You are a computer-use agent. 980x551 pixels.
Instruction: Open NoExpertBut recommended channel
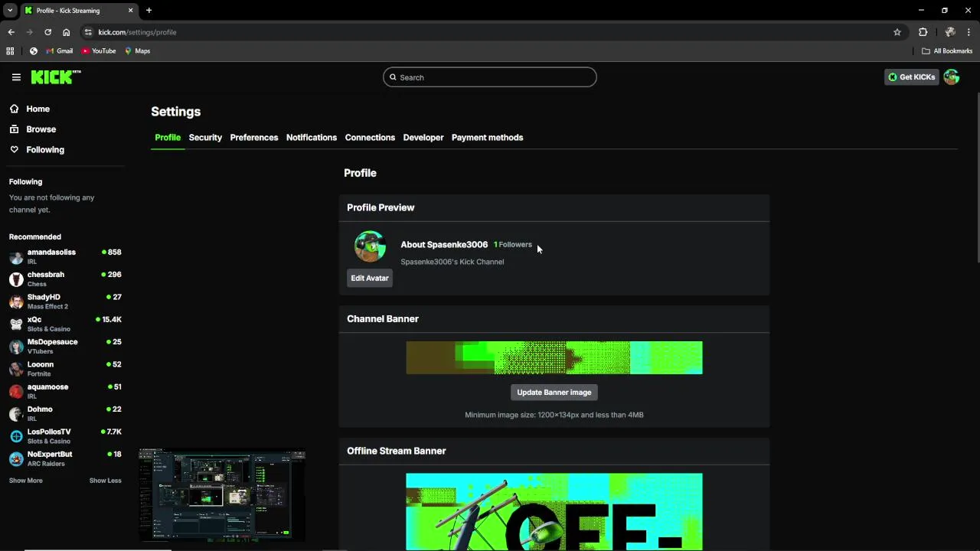click(x=65, y=458)
